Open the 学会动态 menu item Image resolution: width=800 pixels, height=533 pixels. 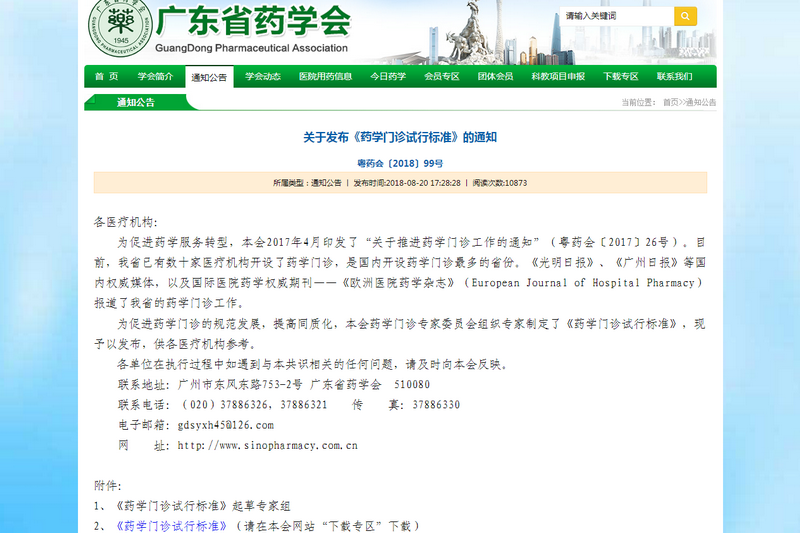coord(263,77)
